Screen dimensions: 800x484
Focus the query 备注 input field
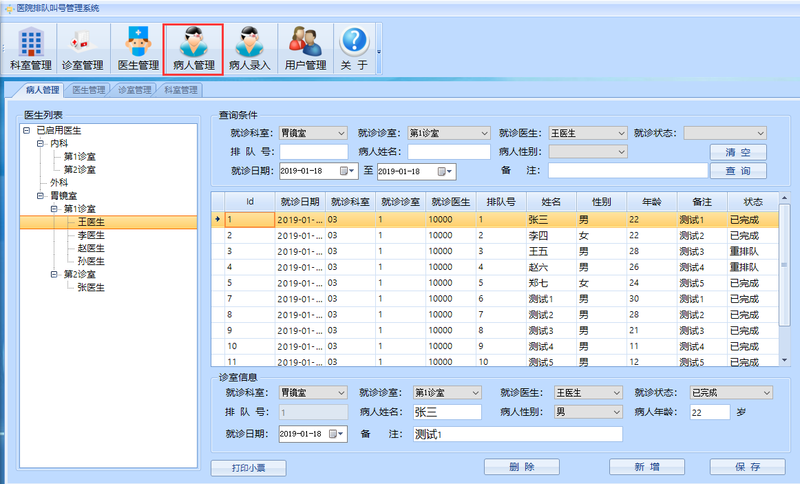[628, 170]
